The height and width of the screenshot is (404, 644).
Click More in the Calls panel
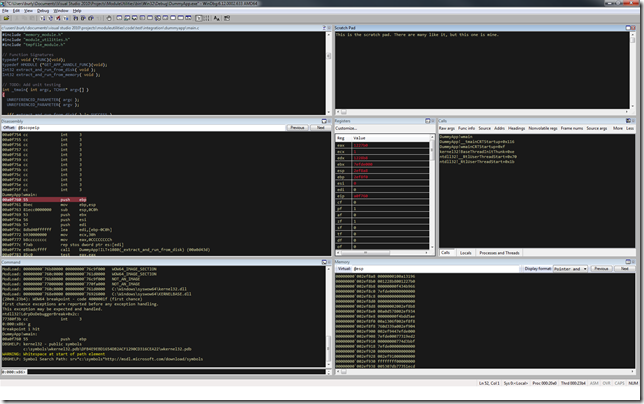(618, 128)
